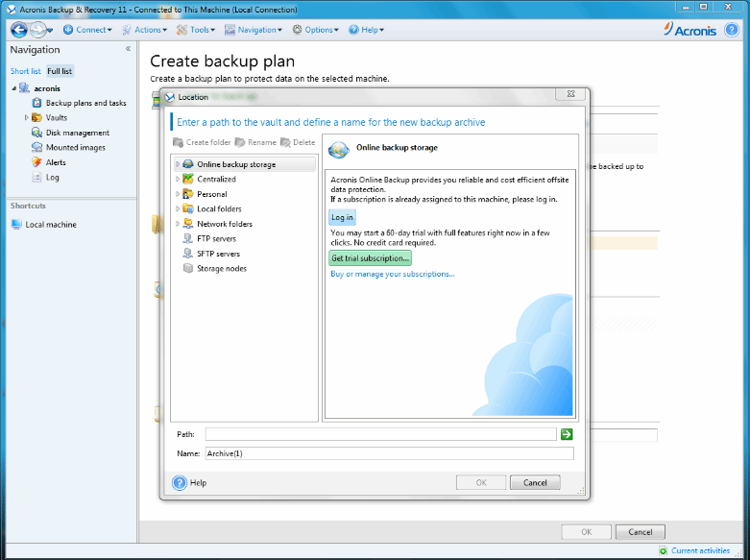
Task: Click the green go arrow beside Path
Action: pos(567,434)
